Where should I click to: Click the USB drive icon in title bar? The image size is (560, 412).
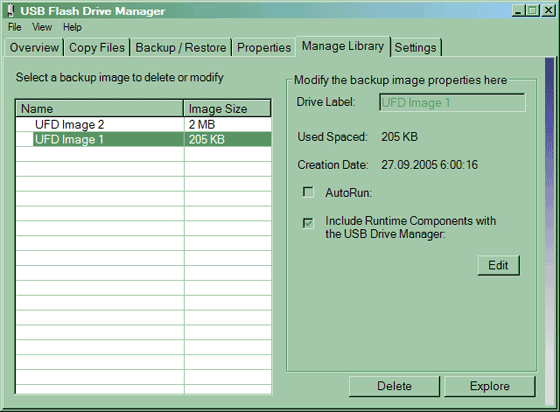pyautogui.click(x=11, y=11)
